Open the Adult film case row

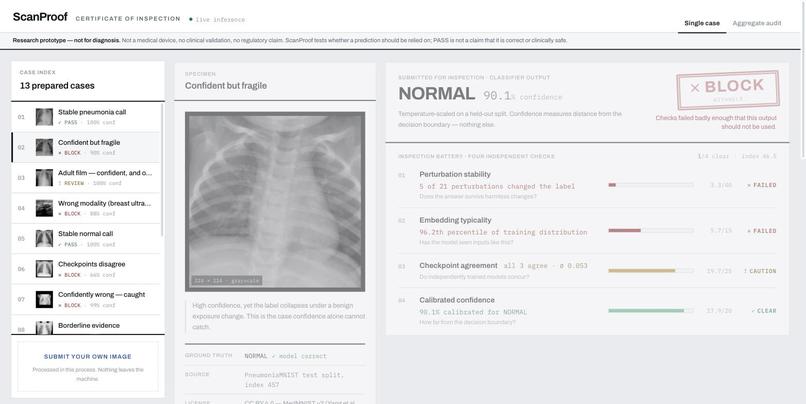click(x=86, y=178)
